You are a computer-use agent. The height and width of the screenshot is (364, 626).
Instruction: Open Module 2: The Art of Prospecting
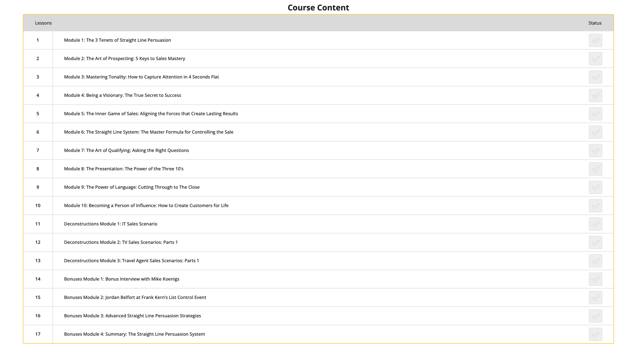(x=125, y=59)
